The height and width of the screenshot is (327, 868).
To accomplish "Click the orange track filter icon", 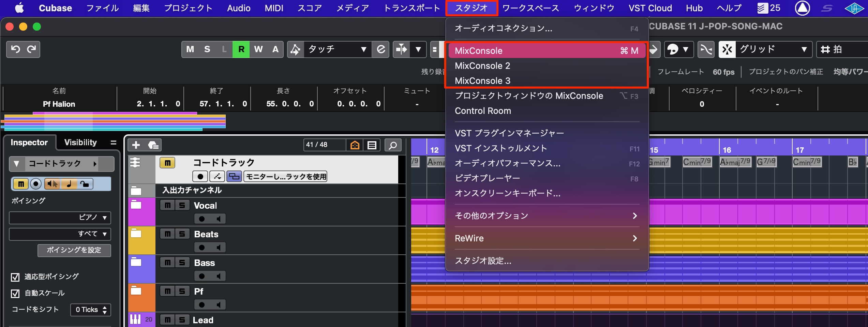I will (355, 145).
